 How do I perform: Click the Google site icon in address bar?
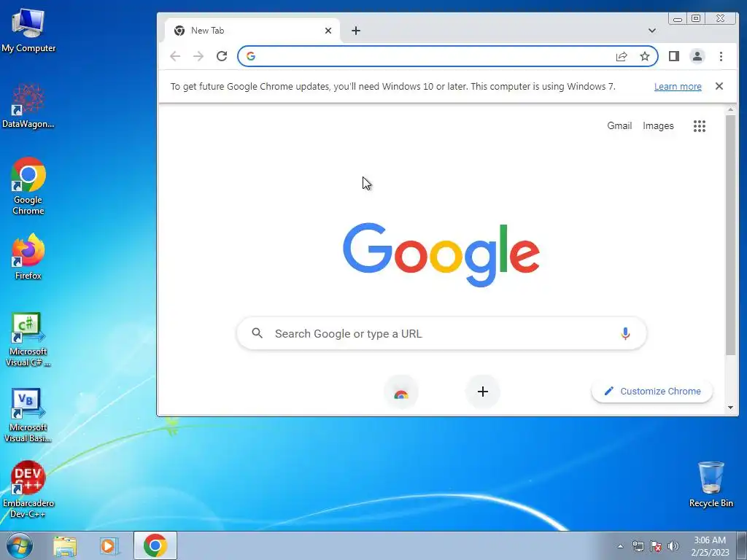point(251,56)
